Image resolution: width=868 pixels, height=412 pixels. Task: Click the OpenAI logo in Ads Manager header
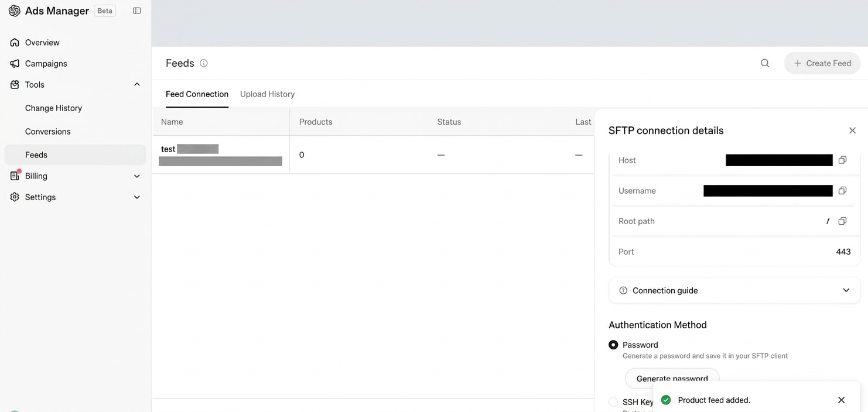pos(14,11)
